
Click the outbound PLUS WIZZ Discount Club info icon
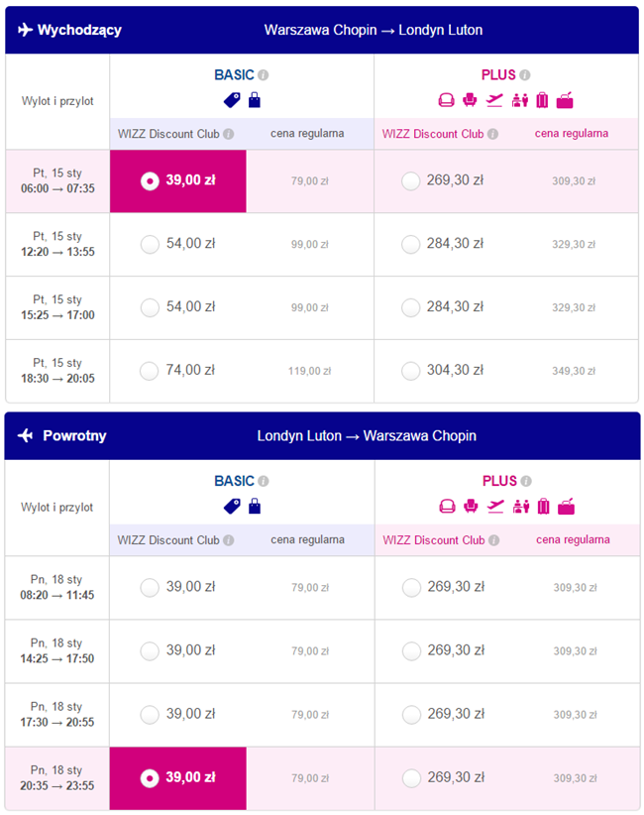(x=492, y=134)
